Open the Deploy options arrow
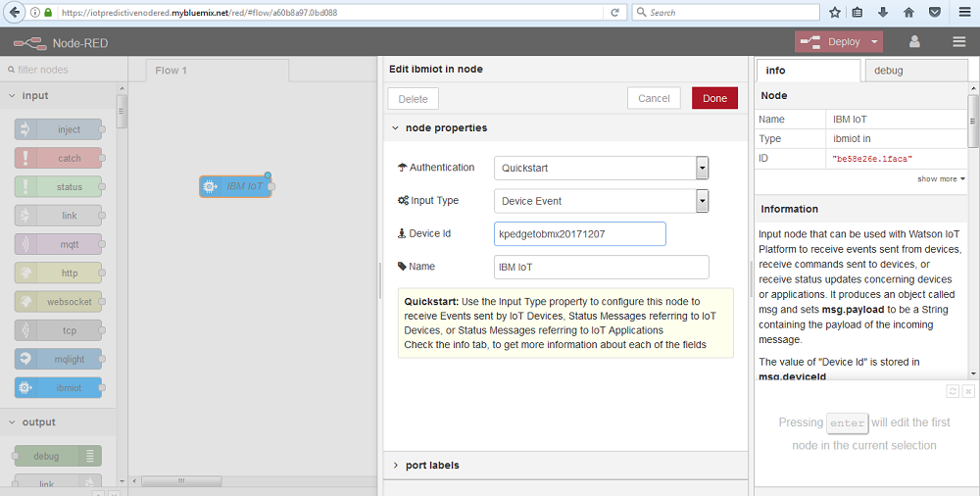Image resolution: width=980 pixels, height=496 pixels. click(874, 42)
